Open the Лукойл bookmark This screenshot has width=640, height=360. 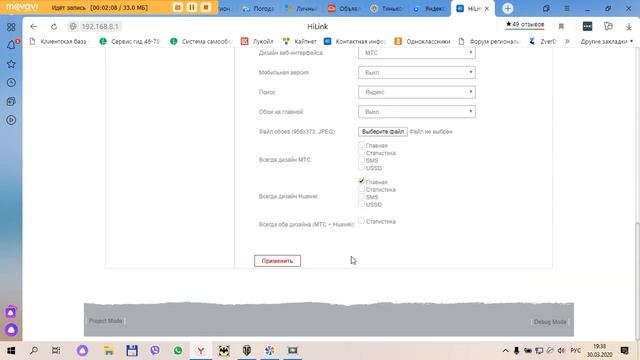coord(258,41)
